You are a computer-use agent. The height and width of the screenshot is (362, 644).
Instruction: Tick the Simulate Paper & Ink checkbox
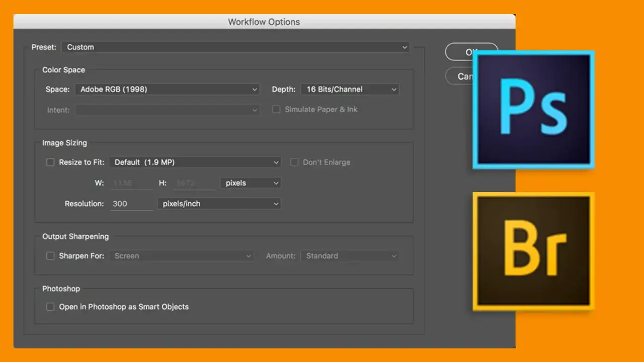[x=276, y=110]
